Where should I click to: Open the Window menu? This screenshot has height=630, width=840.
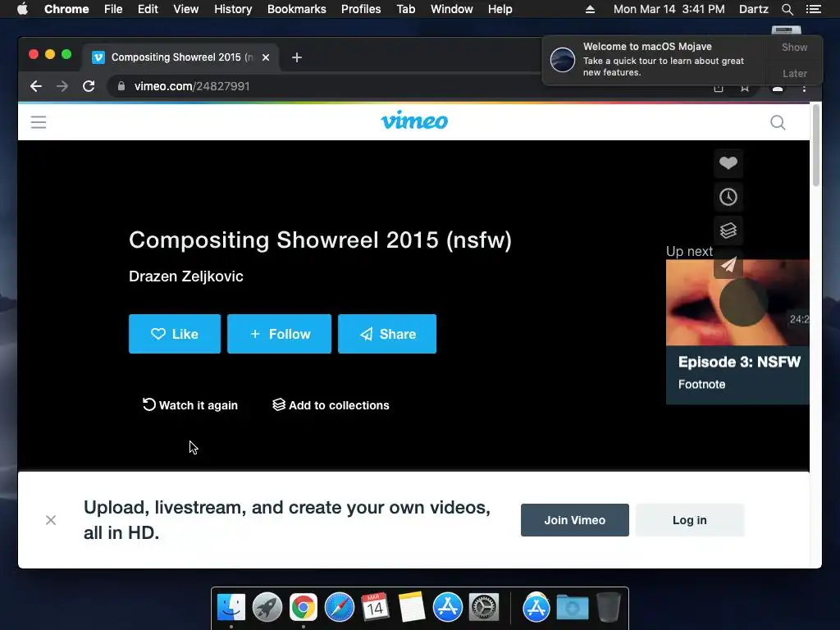click(452, 9)
